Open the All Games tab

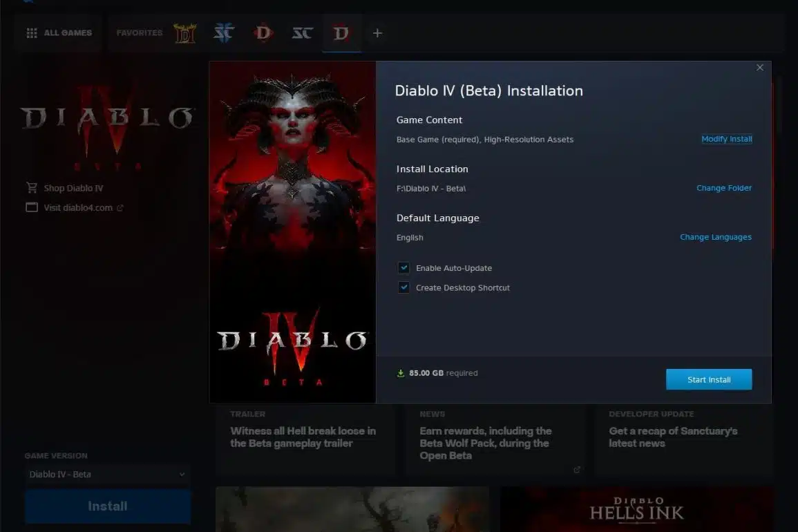pyautogui.click(x=59, y=33)
